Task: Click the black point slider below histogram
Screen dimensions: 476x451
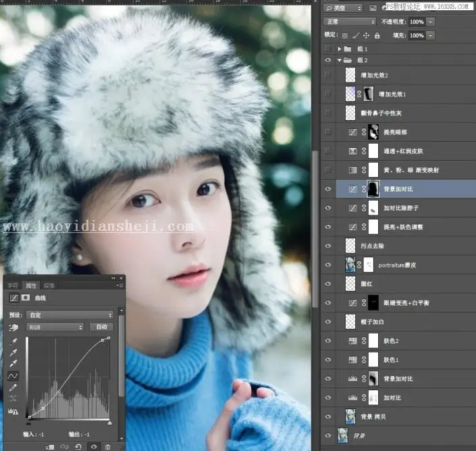Action: coord(29,423)
